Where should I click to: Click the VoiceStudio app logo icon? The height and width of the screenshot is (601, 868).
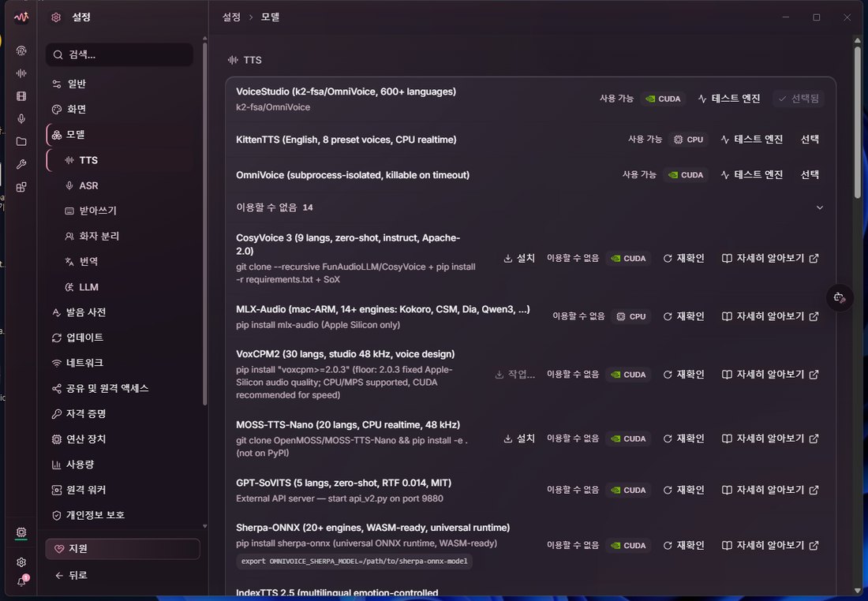21,17
